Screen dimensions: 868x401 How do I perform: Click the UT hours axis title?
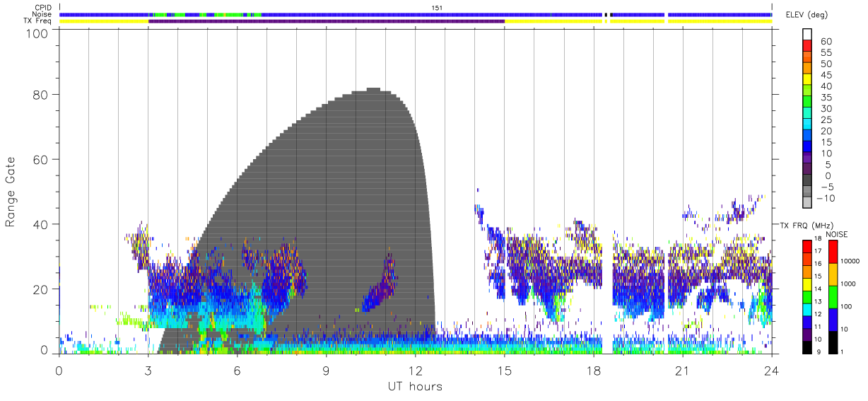click(x=416, y=387)
